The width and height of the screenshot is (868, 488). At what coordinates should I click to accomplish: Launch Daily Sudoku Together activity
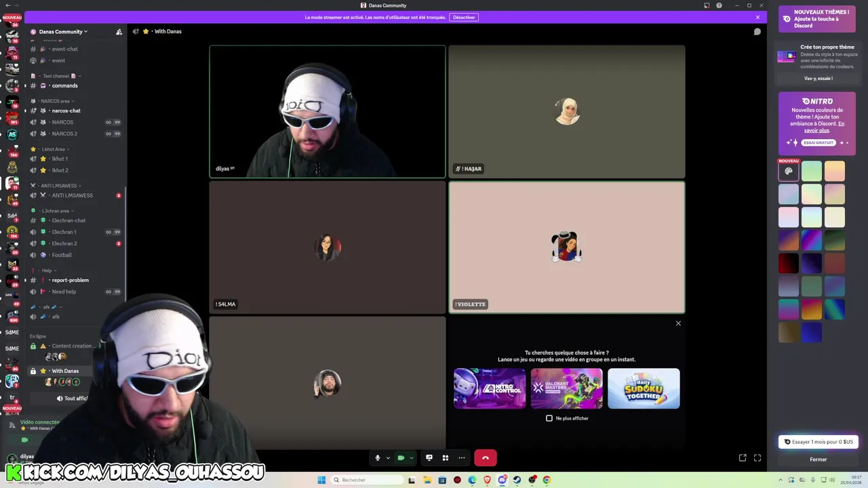(x=644, y=388)
